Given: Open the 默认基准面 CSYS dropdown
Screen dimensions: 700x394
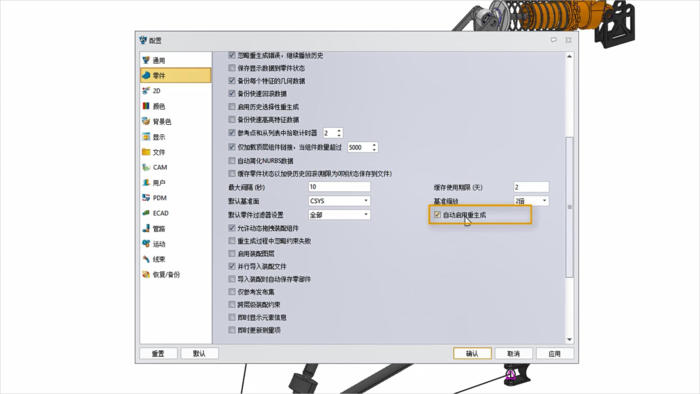Looking at the screenshot, I should [339, 201].
